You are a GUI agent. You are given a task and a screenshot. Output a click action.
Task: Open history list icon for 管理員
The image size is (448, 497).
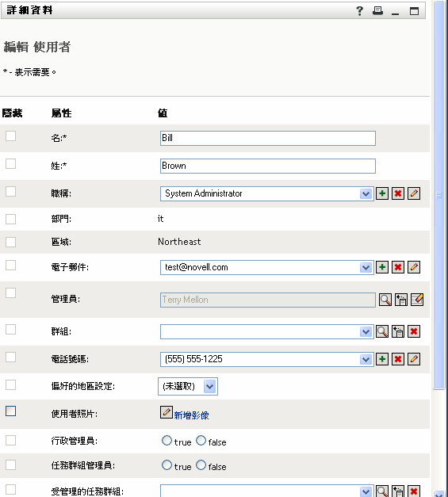(x=401, y=300)
